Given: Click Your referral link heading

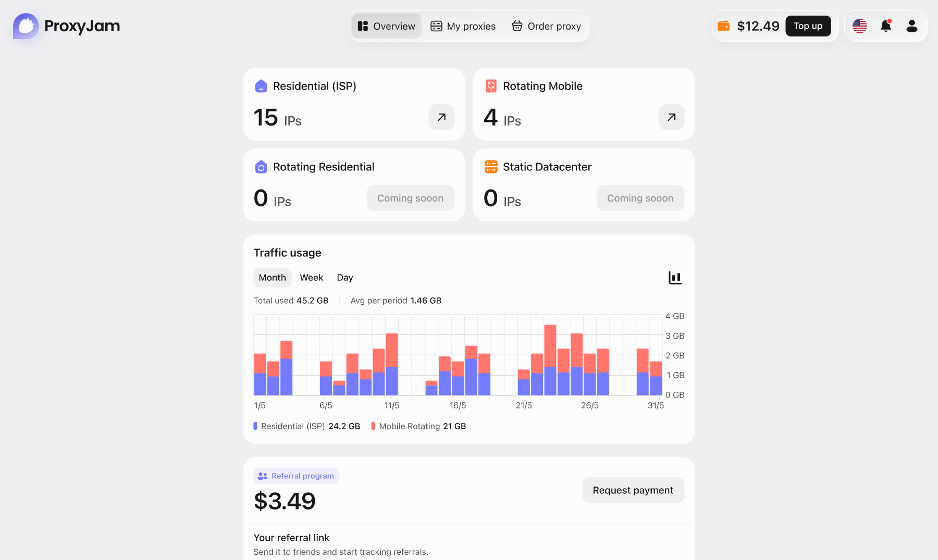Looking at the screenshot, I should pyautogui.click(x=291, y=538).
